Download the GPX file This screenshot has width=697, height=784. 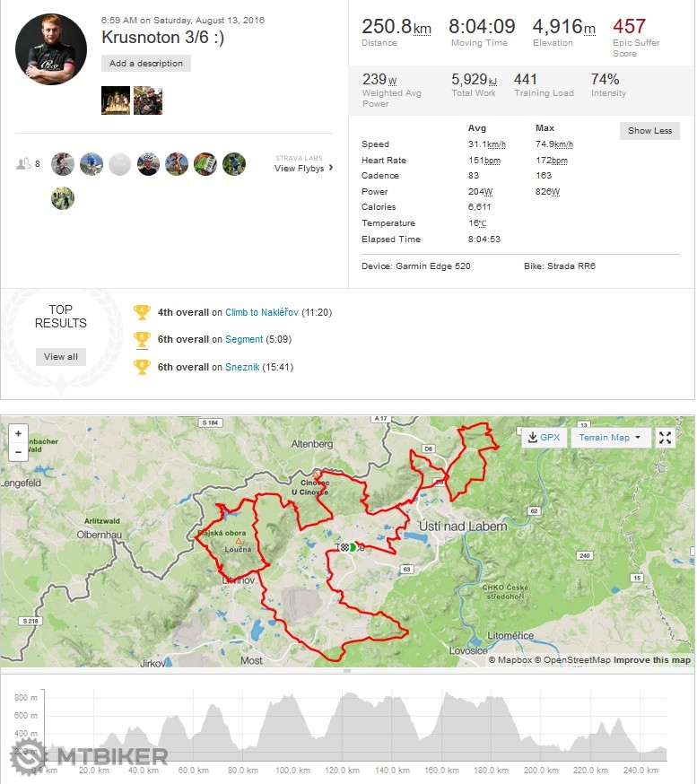pyautogui.click(x=544, y=438)
